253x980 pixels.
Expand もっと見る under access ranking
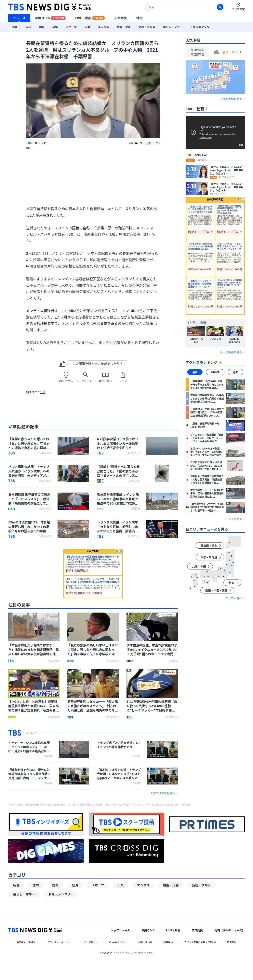pyautogui.click(x=236, y=519)
